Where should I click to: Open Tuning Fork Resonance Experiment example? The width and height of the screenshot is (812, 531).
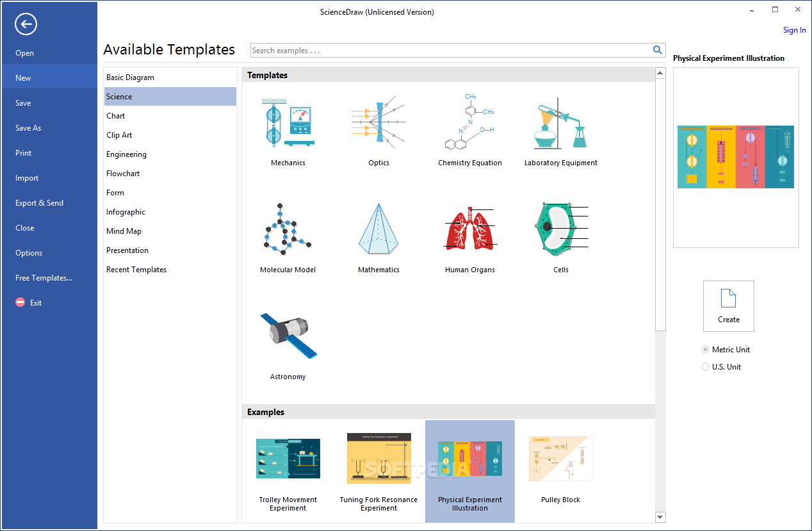pos(379,471)
